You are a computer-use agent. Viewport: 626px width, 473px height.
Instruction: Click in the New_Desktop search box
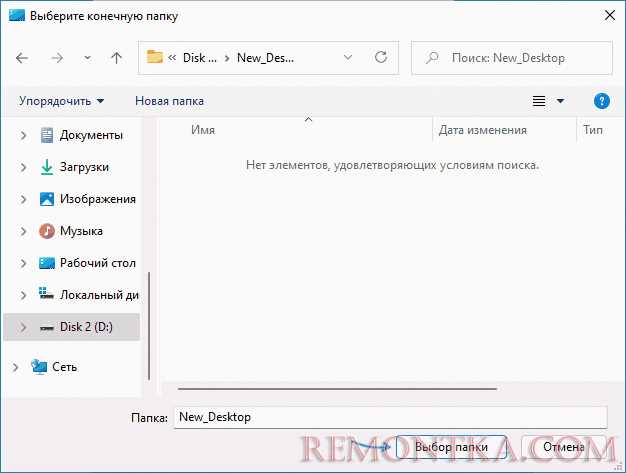(x=512, y=58)
